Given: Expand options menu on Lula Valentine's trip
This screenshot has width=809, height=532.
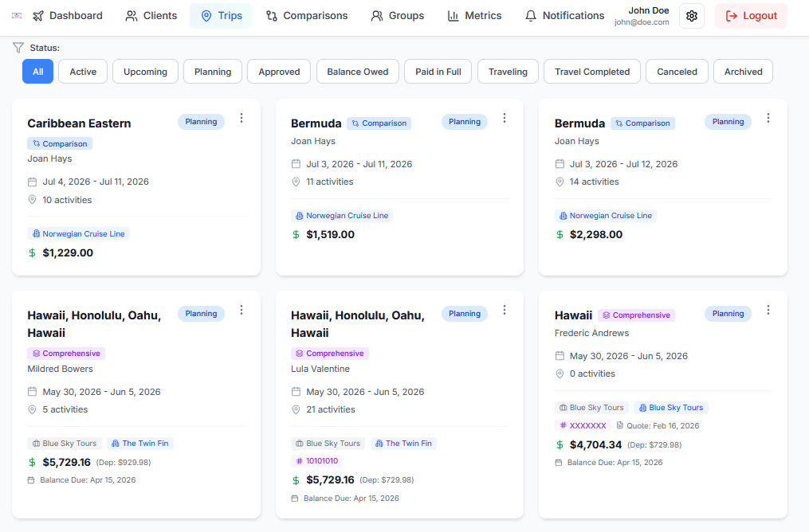Looking at the screenshot, I should click(x=505, y=311).
